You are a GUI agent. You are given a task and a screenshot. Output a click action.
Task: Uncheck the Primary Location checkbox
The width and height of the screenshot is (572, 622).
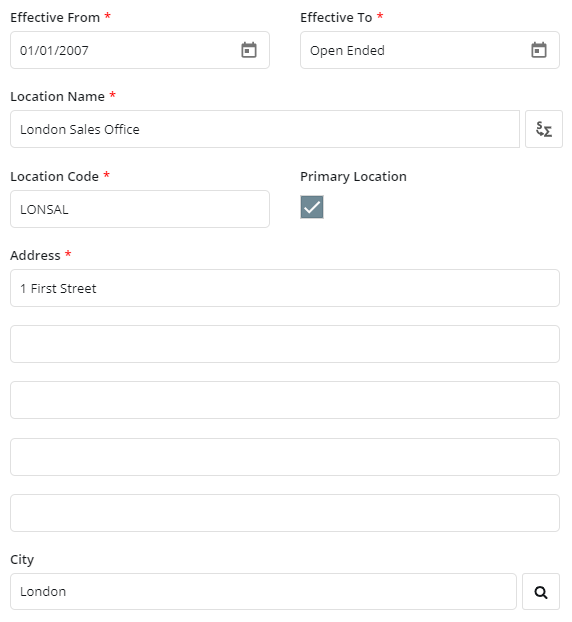click(312, 207)
